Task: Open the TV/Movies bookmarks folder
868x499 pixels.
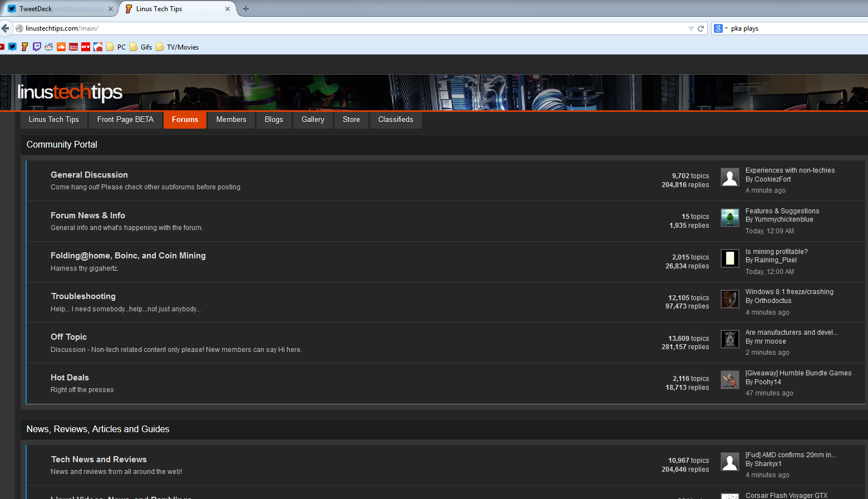Action: (177, 47)
